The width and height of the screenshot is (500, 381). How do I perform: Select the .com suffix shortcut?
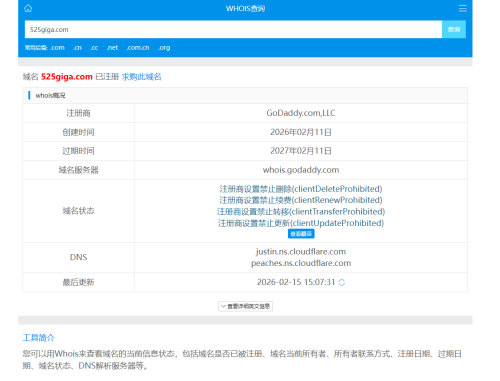(x=57, y=48)
